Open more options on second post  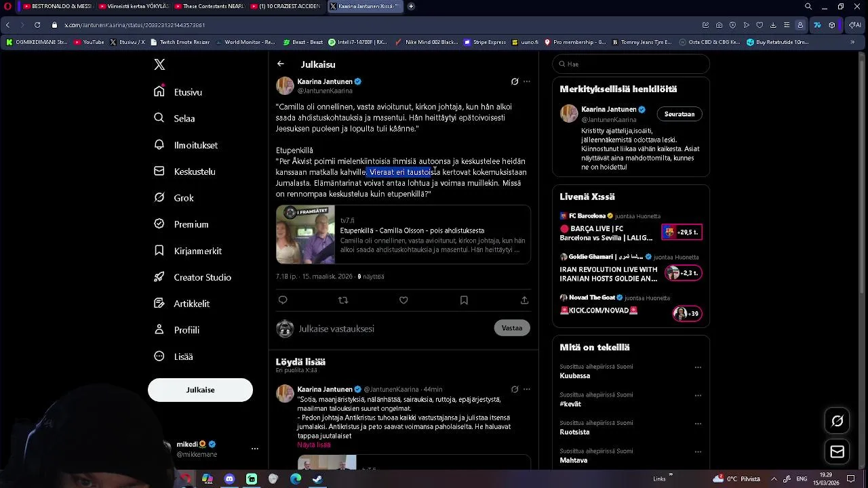coord(527,389)
